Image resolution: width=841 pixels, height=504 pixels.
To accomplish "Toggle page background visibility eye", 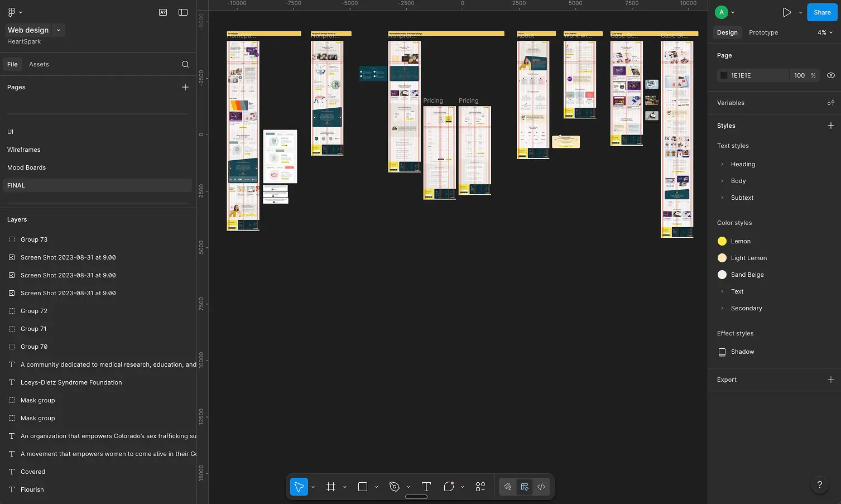I will [x=831, y=75].
